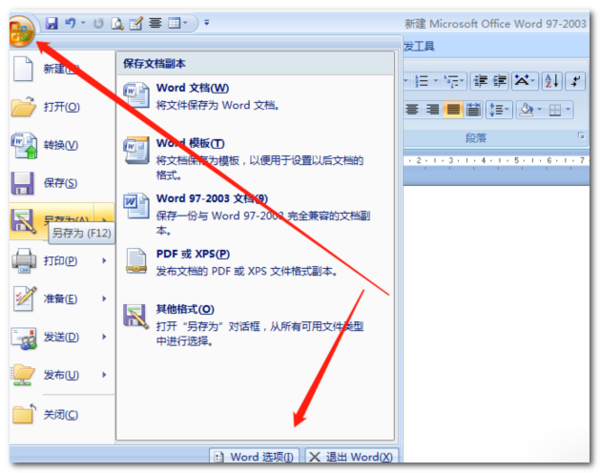Viewport: 600px width, 473px height.
Task: Click center-align icon in Quick Access toolbar
Action: click(x=155, y=23)
